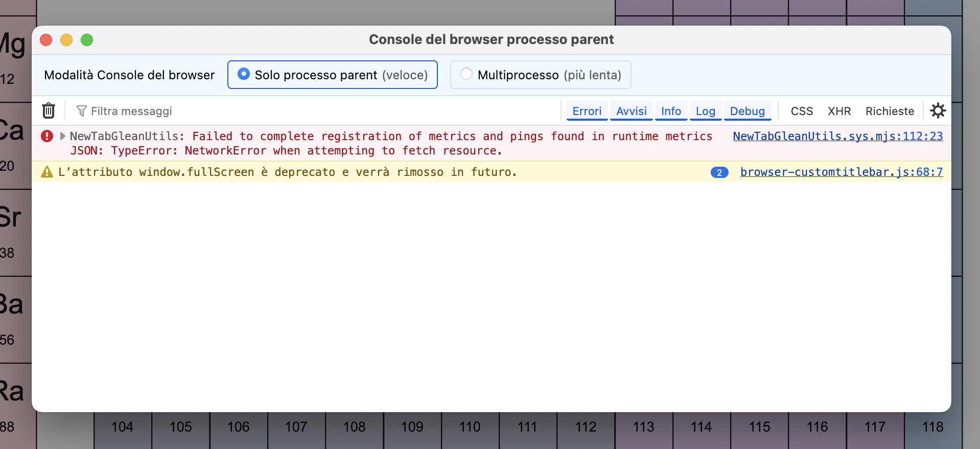Toggle the Avvisi filter
This screenshot has width=980, height=449.
(631, 111)
